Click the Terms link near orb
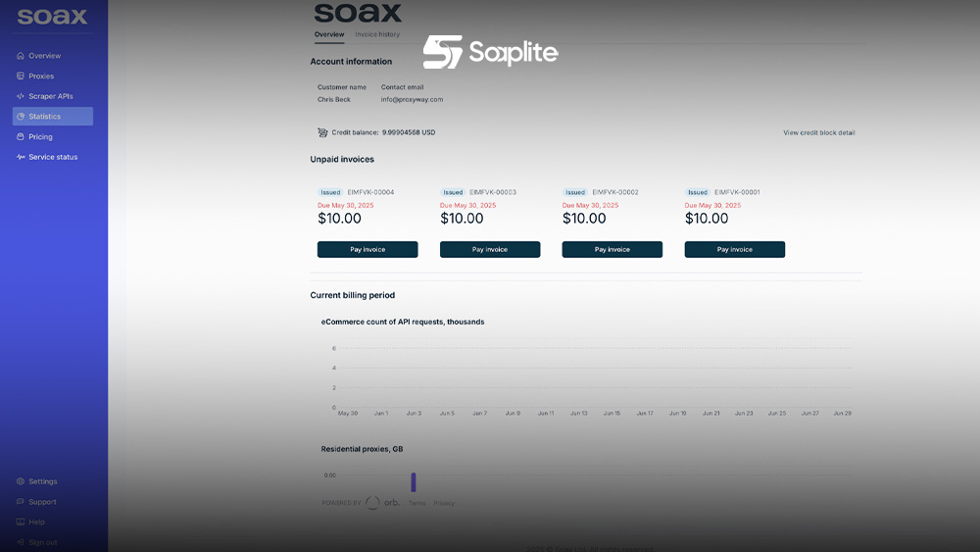This screenshot has width=980, height=552. pyautogui.click(x=417, y=503)
